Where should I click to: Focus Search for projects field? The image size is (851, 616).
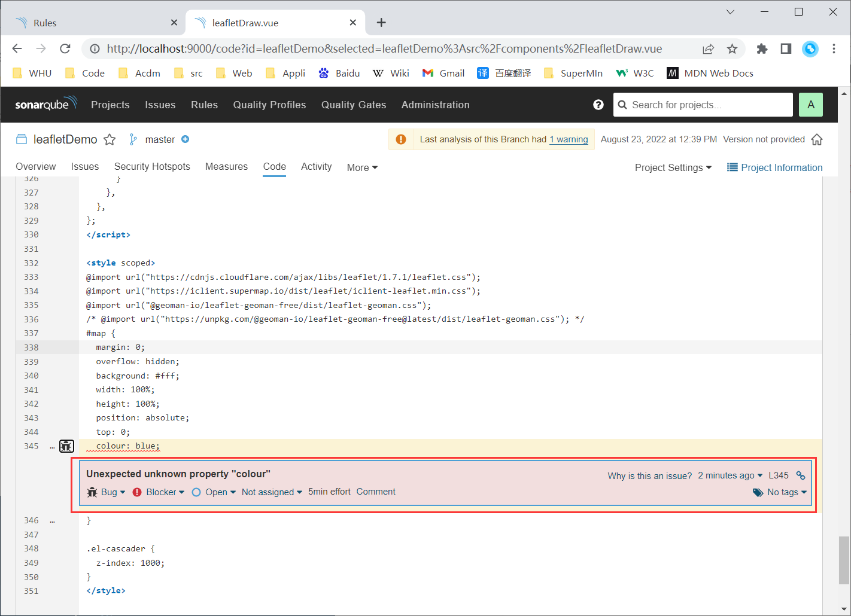point(703,105)
